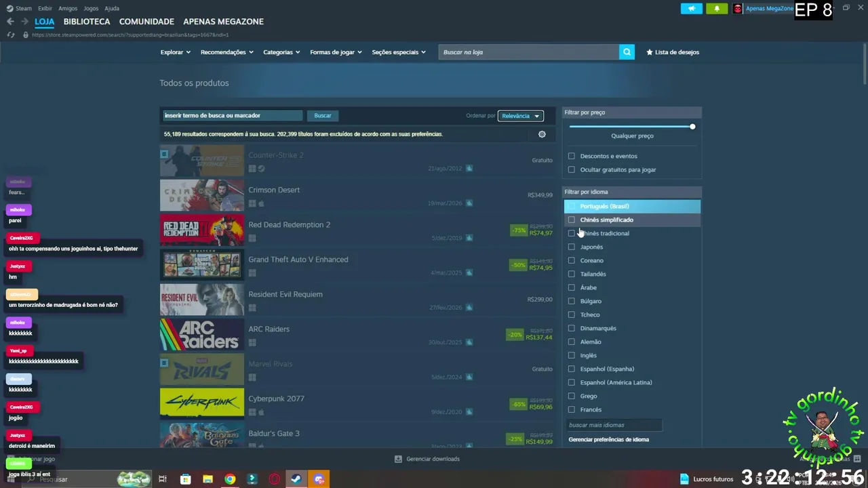Click review score icon on Counter-Strike 2 row
868x488 pixels.
click(469, 168)
